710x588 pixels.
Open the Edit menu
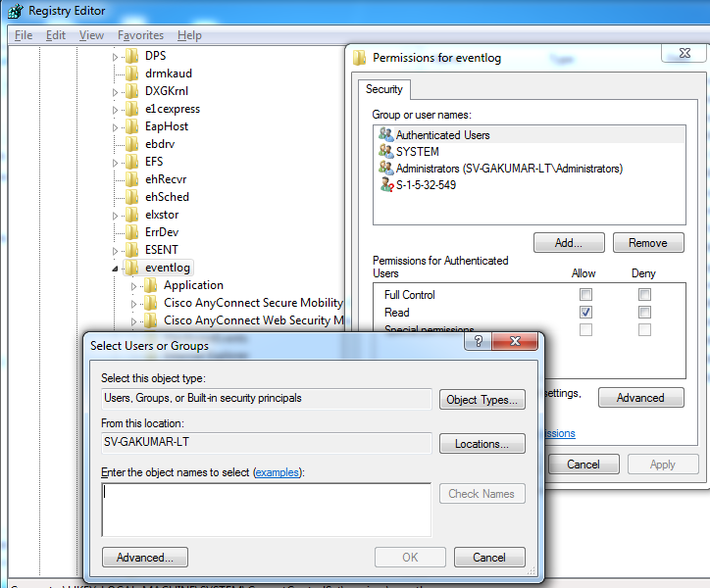click(56, 35)
